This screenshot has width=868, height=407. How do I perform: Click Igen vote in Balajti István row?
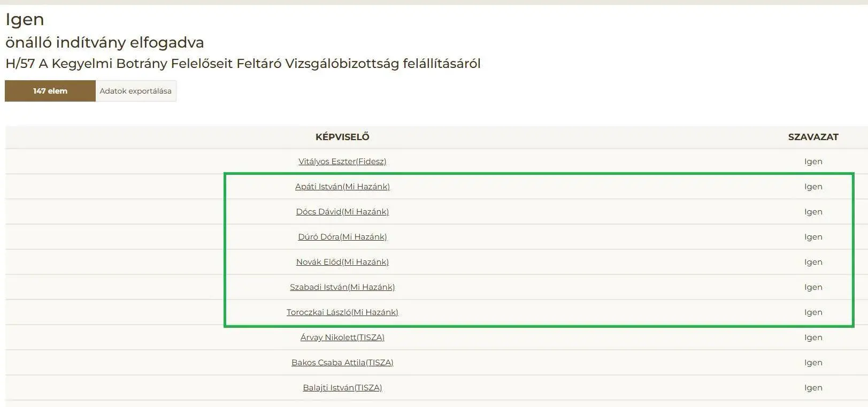click(813, 387)
